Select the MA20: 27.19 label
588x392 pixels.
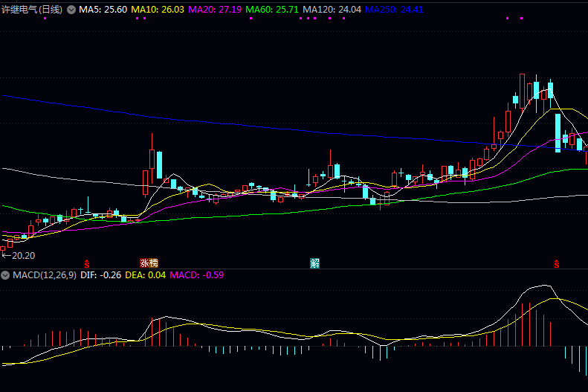[x=215, y=10]
